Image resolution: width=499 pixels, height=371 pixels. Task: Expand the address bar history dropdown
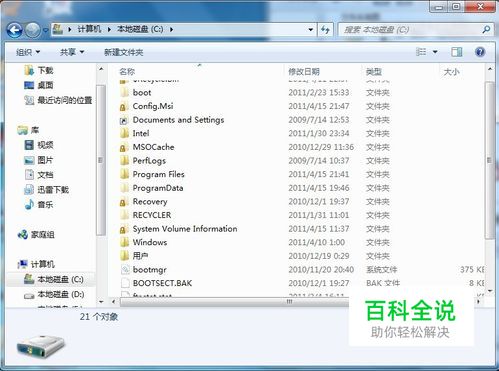pyautogui.click(x=310, y=30)
